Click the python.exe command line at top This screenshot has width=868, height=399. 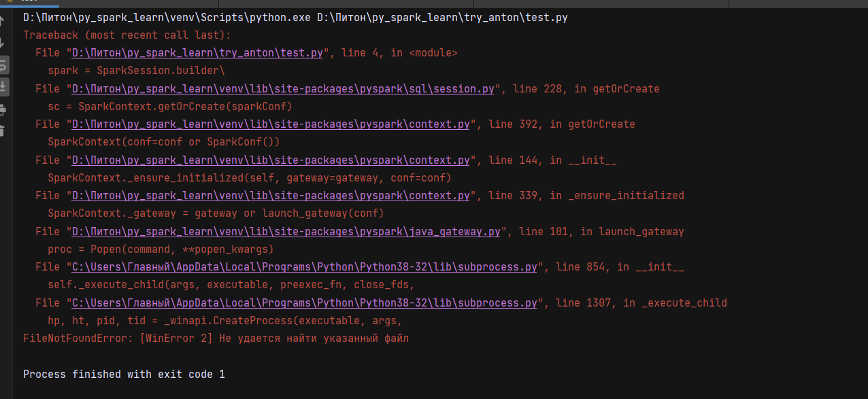point(295,18)
